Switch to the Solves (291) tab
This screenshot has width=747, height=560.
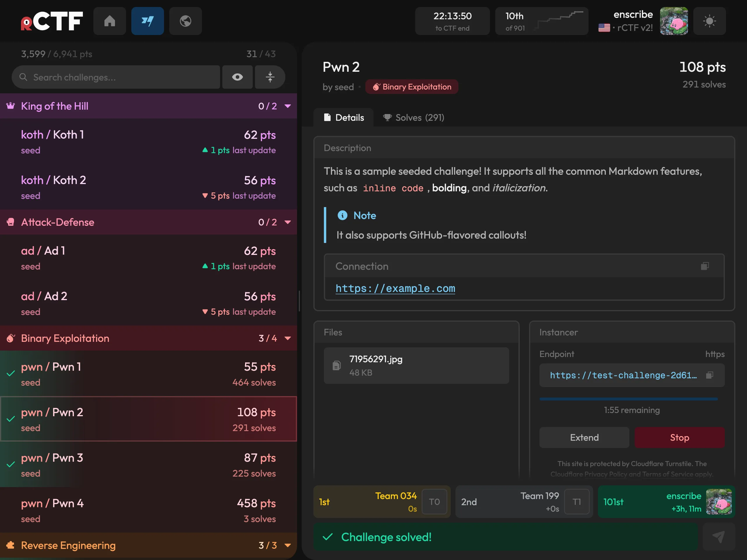pyautogui.click(x=413, y=118)
